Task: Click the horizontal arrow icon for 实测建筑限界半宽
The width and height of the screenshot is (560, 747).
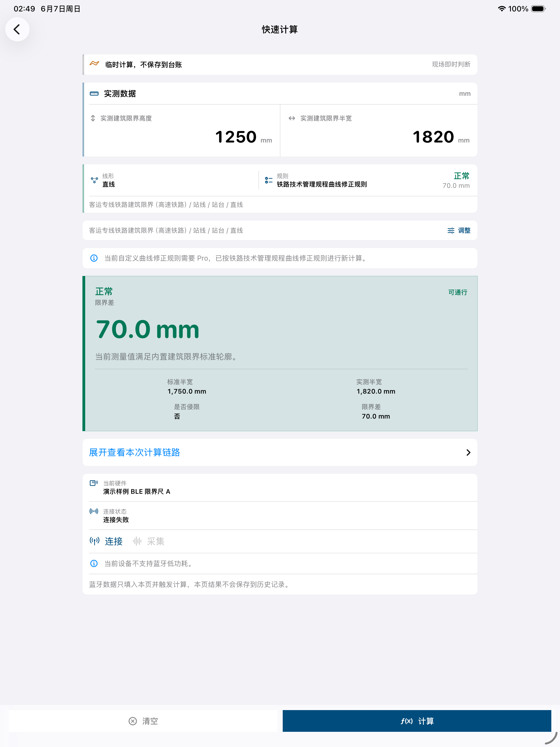Action: coord(292,118)
